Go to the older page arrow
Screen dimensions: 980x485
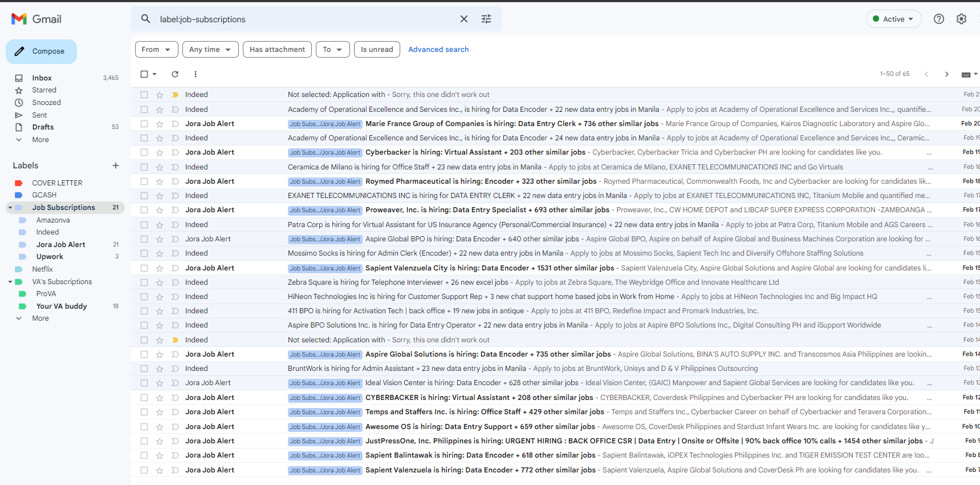947,74
